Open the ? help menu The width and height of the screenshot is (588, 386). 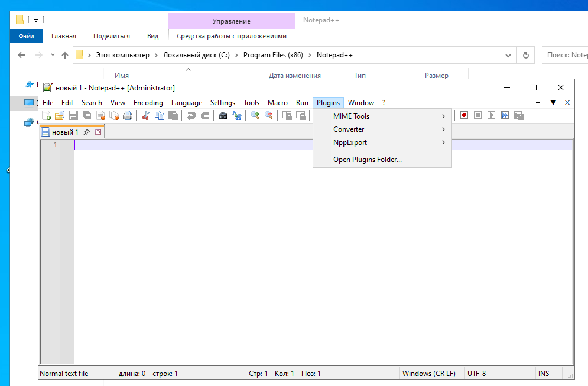pos(384,103)
